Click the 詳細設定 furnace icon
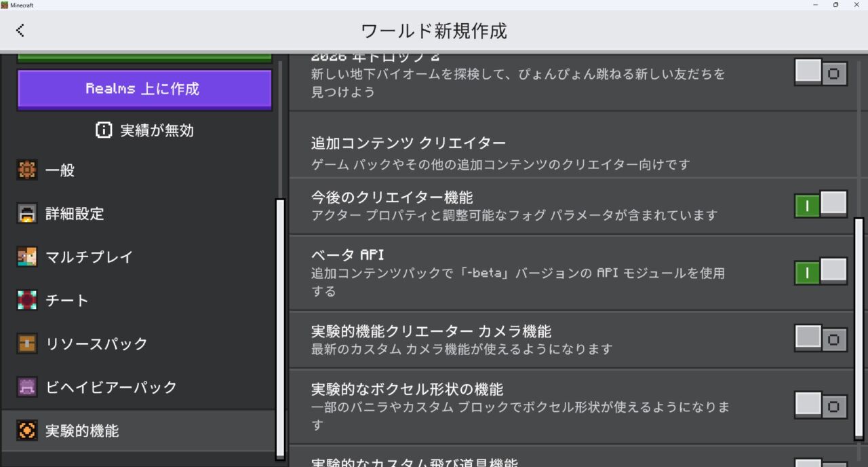This screenshot has width=868, height=467. [x=27, y=214]
